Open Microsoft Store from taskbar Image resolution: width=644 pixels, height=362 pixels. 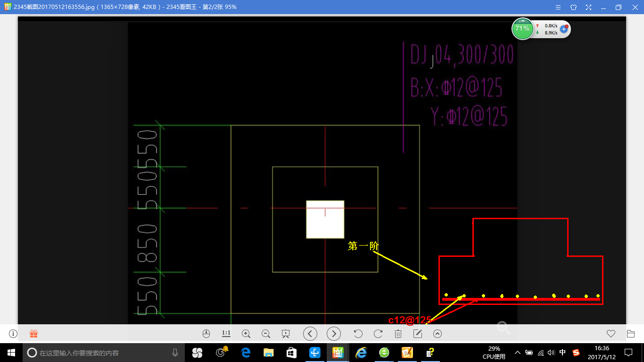(291, 352)
